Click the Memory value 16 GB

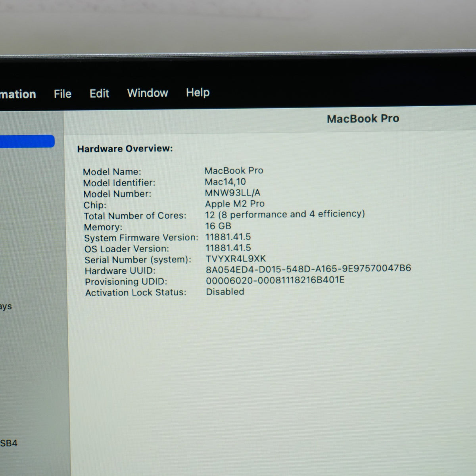coord(218,226)
